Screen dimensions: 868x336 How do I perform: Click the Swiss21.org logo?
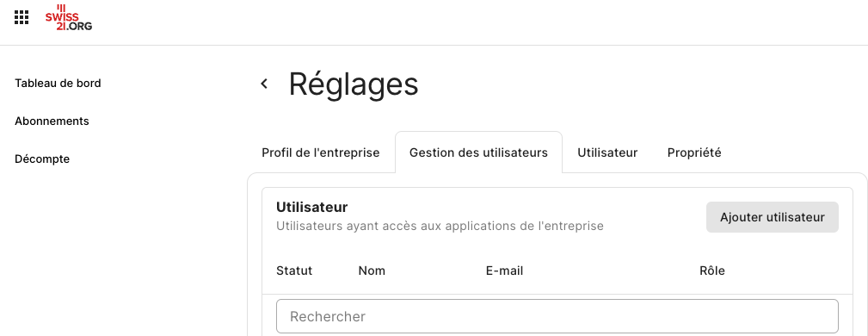click(x=69, y=18)
